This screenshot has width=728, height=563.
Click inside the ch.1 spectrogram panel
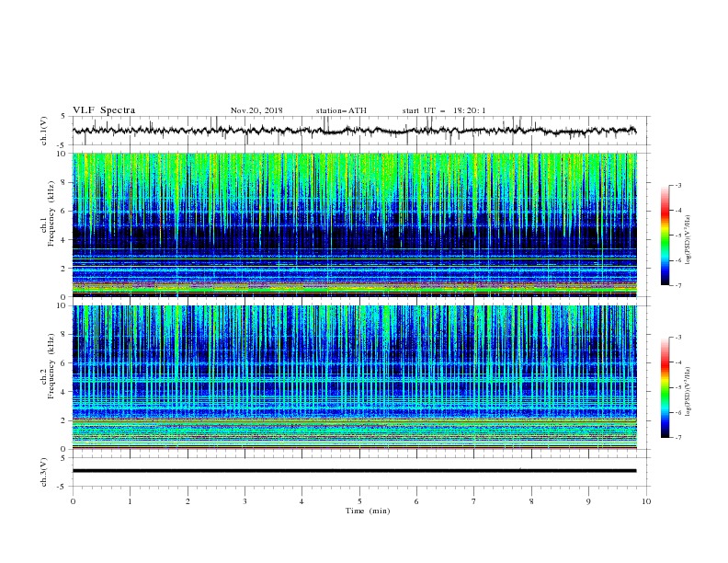tap(354, 224)
